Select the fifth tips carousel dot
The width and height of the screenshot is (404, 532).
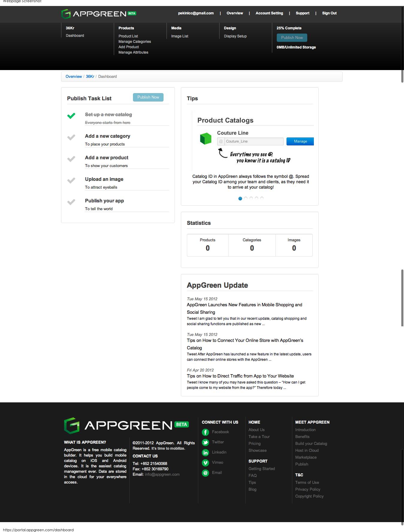click(x=262, y=198)
